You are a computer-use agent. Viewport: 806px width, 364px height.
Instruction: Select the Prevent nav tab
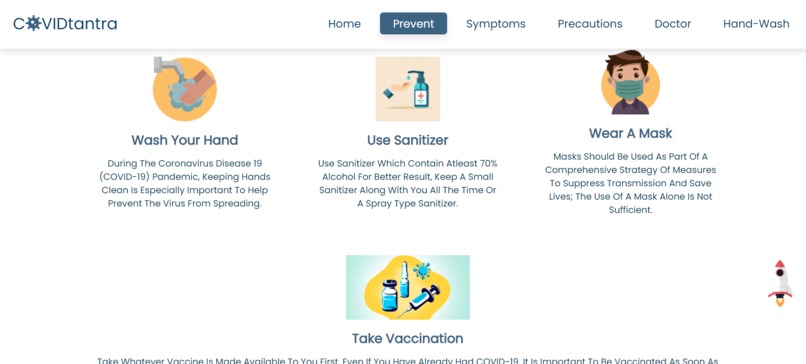point(413,24)
